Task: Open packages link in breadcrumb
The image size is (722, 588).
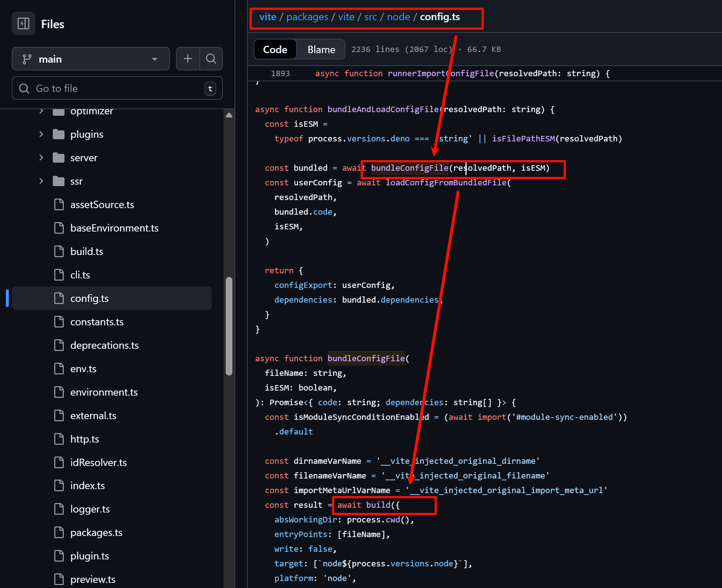Action: (x=307, y=17)
